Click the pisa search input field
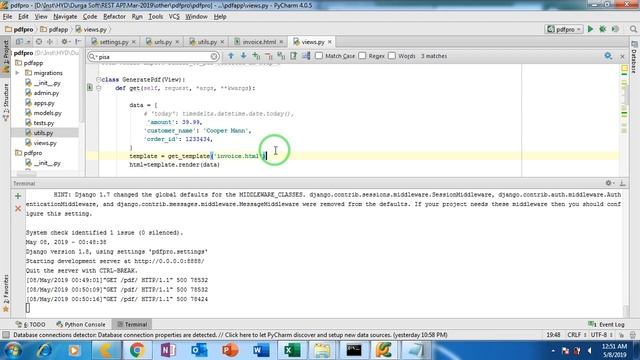The width and height of the screenshot is (640, 360). (153, 56)
